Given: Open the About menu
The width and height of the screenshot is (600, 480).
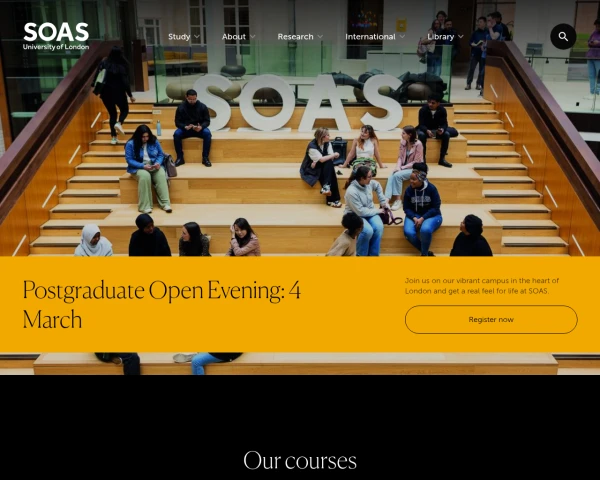Looking at the screenshot, I should 233,37.
